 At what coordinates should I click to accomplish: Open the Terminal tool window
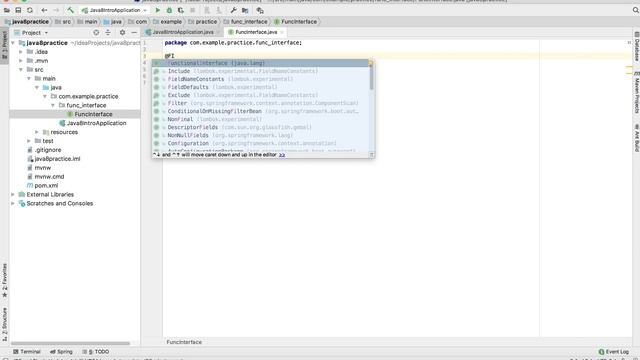(27, 352)
